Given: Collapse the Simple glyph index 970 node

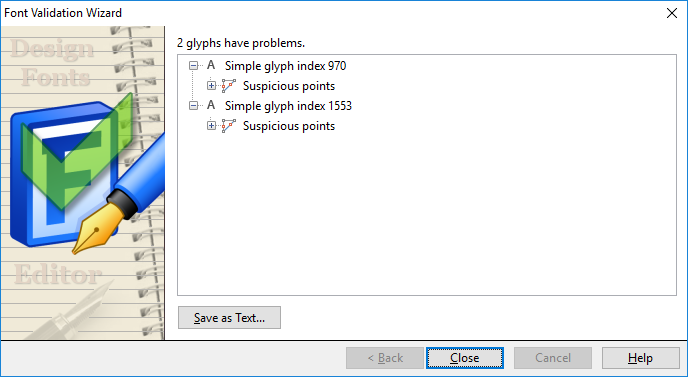Looking at the screenshot, I should click(x=193, y=66).
